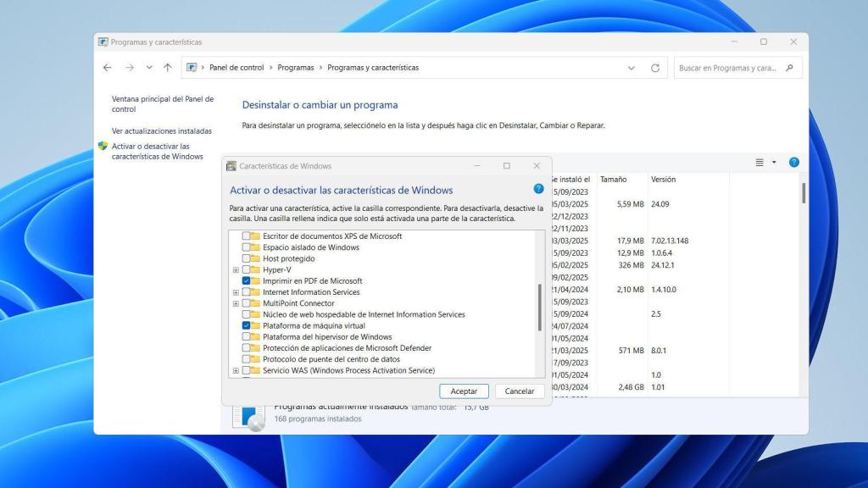Viewport: 868px width, 488px height.
Task: Check Host protegido feature
Action: [x=246, y=258]
